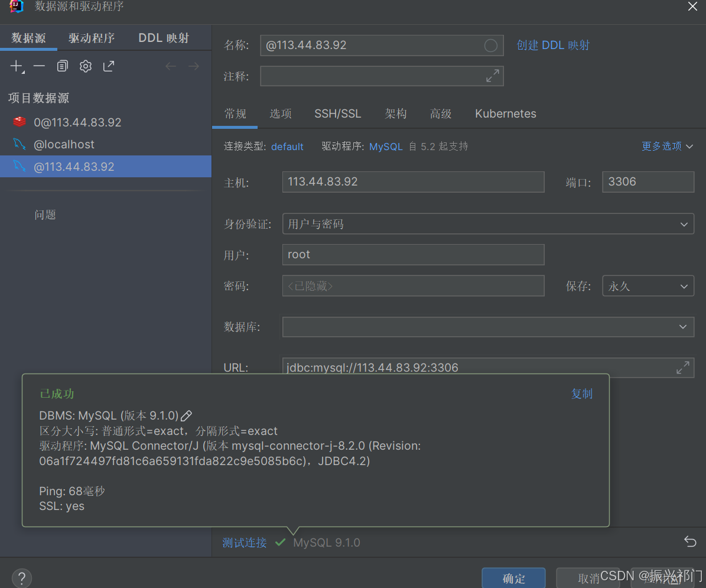Click the 用户 user field containing root
Screen dimensions: 706x588
pyautogui.click(x=414, y=254)
